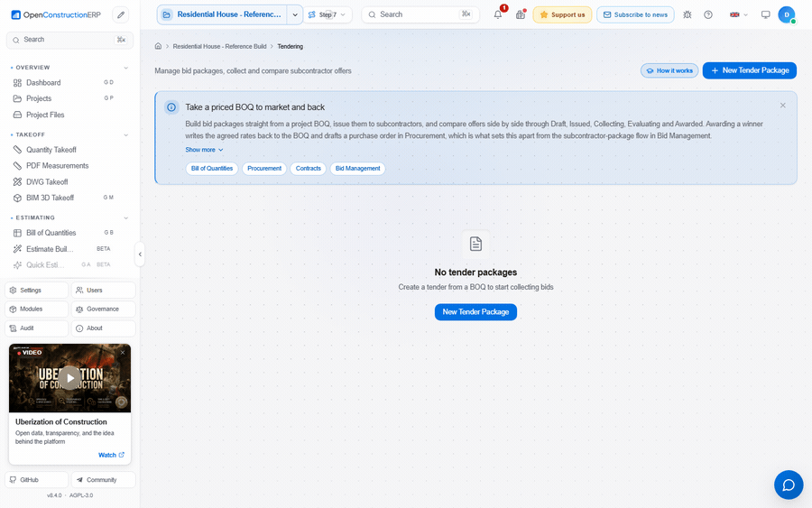Image resolution: width=812 pixels, height=508 pixels.
Task: Open the gift box icon in header
Action: click(x=521, y=14)
